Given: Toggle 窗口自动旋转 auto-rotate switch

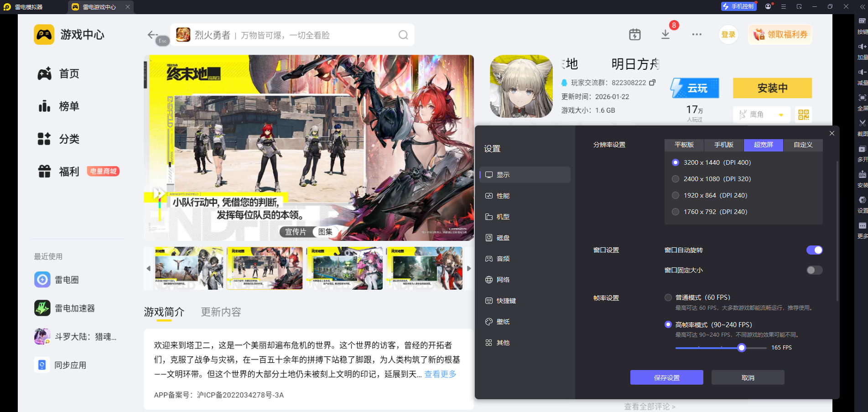Looking at the screenshot, I should [x=814, y=250].
